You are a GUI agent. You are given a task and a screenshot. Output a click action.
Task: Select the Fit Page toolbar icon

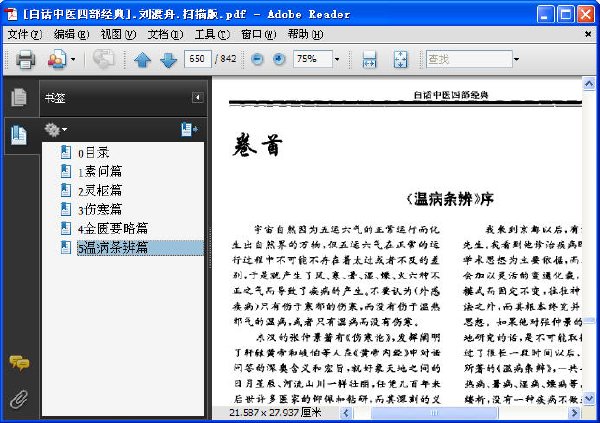(x=401, y=59)
